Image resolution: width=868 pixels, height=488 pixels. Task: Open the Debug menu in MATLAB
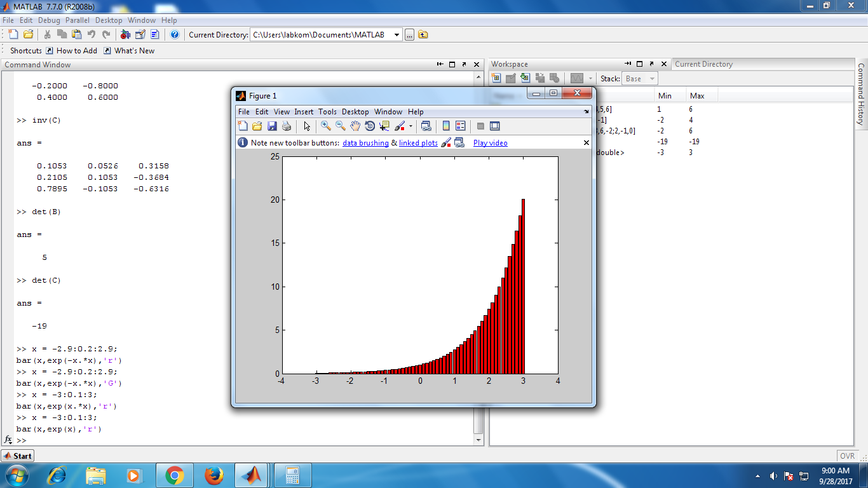click(49, 20)
